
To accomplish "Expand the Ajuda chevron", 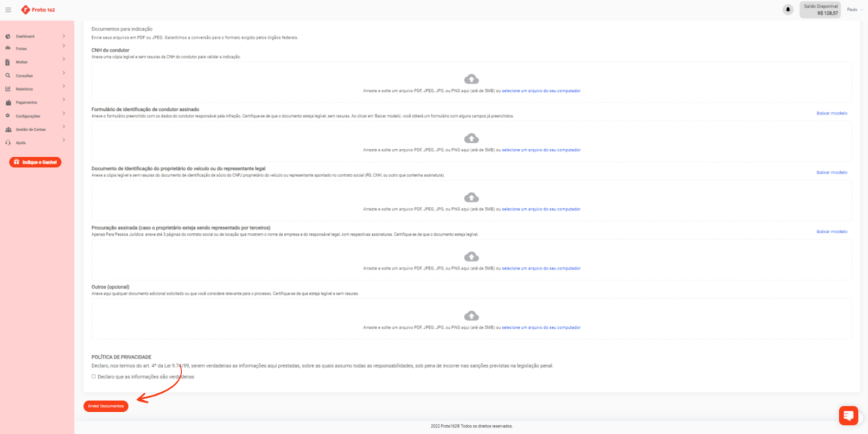I will coord(64,140).
